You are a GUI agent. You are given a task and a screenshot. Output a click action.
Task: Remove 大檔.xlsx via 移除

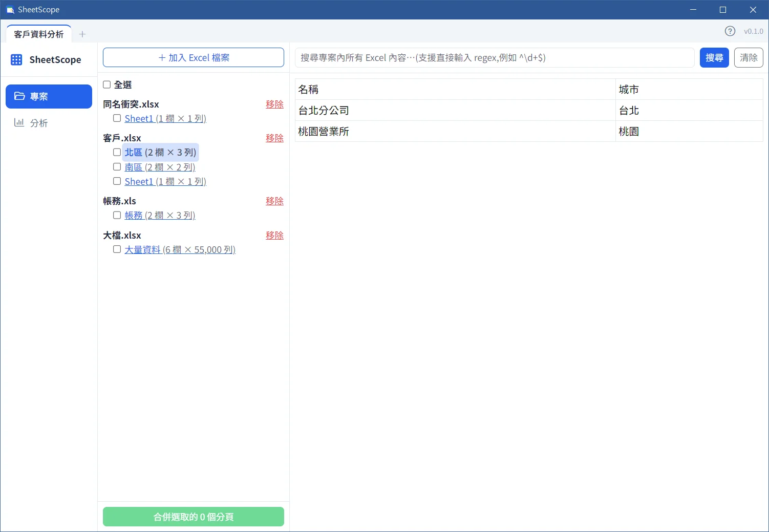point(274,235)
